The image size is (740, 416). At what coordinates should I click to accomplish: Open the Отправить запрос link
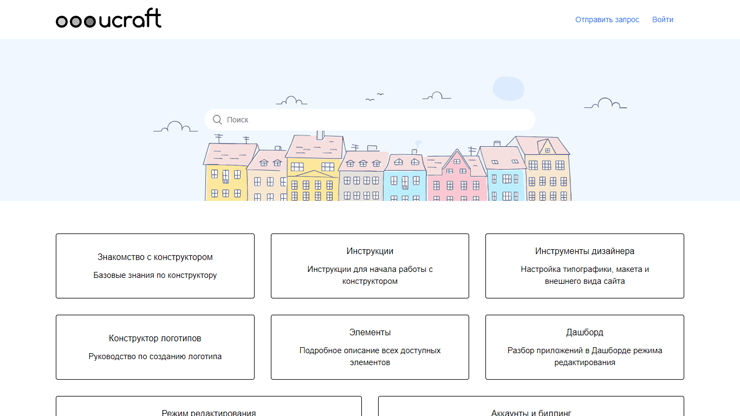606,20
